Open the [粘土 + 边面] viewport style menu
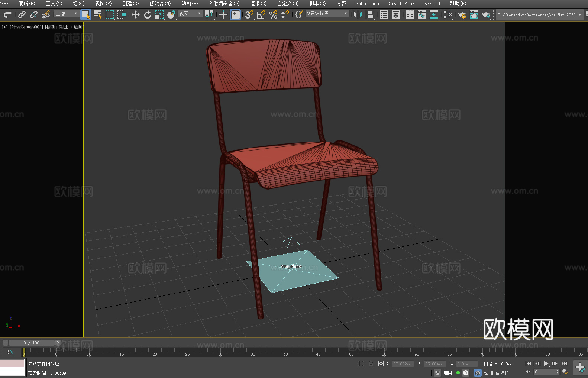 pyautogui.click(x=71, y=27)
